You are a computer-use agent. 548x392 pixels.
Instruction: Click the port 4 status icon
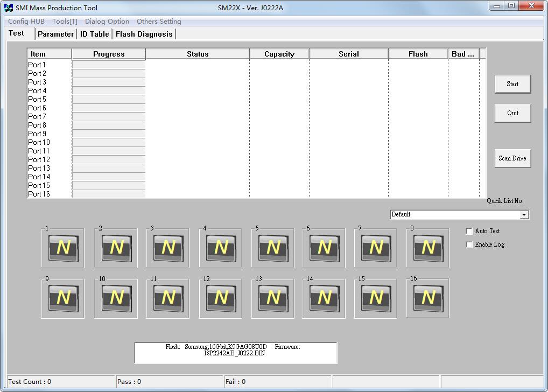click(221, 248)
